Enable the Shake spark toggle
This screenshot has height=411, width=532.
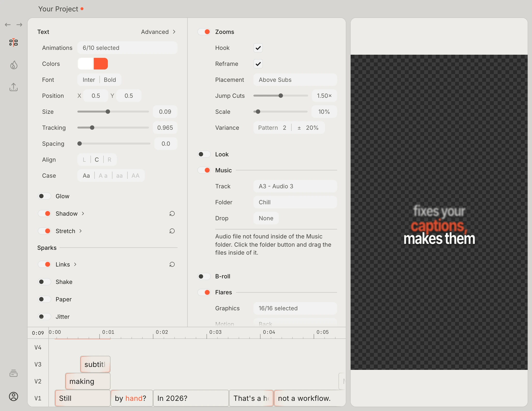click(44, 282)
